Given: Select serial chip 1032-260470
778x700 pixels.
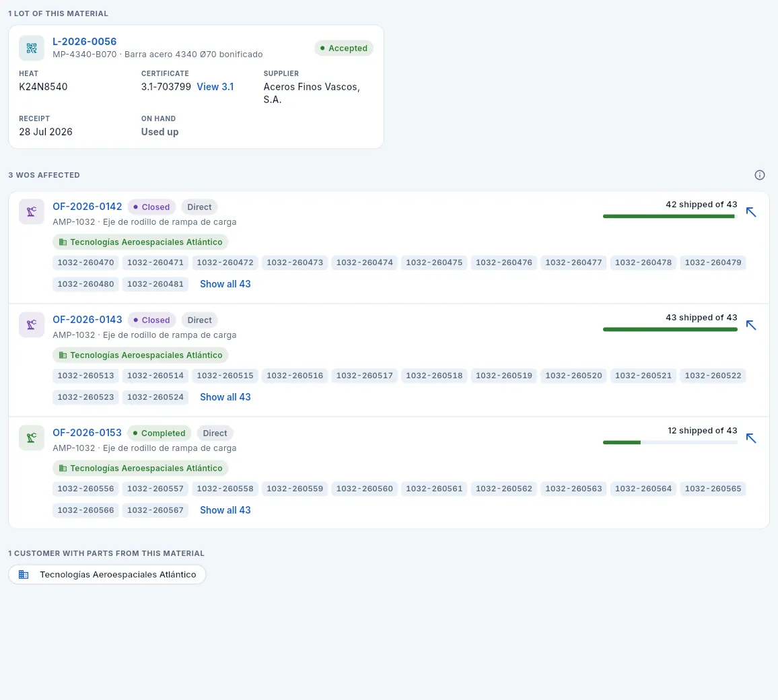Looking at the screenshot, I should [x=86, y=262].
